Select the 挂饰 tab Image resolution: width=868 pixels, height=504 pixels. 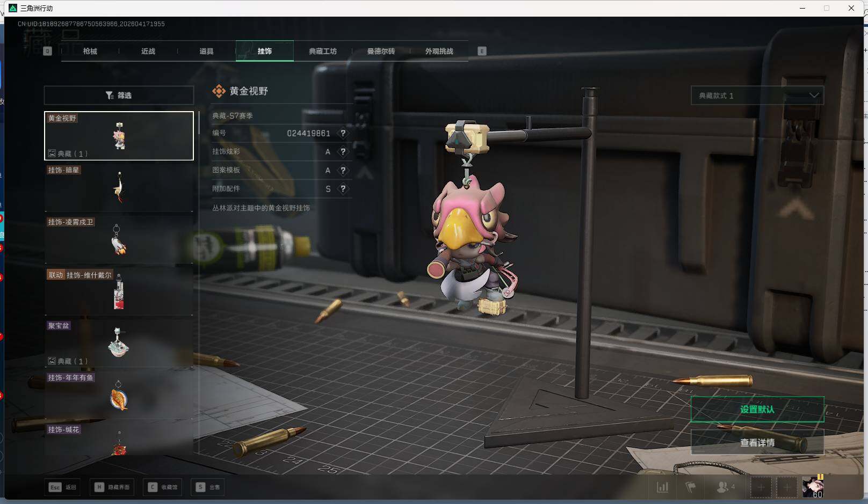point(265,51)
